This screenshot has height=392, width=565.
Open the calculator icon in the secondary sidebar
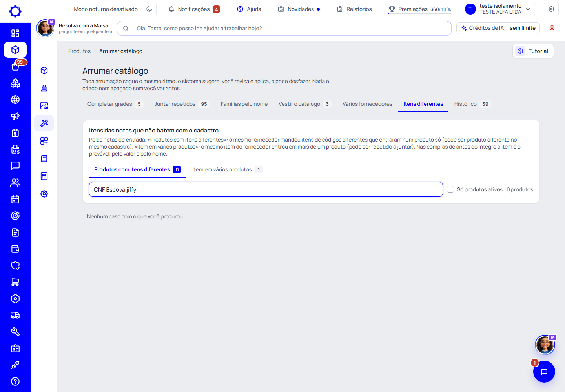pos(44,176)
